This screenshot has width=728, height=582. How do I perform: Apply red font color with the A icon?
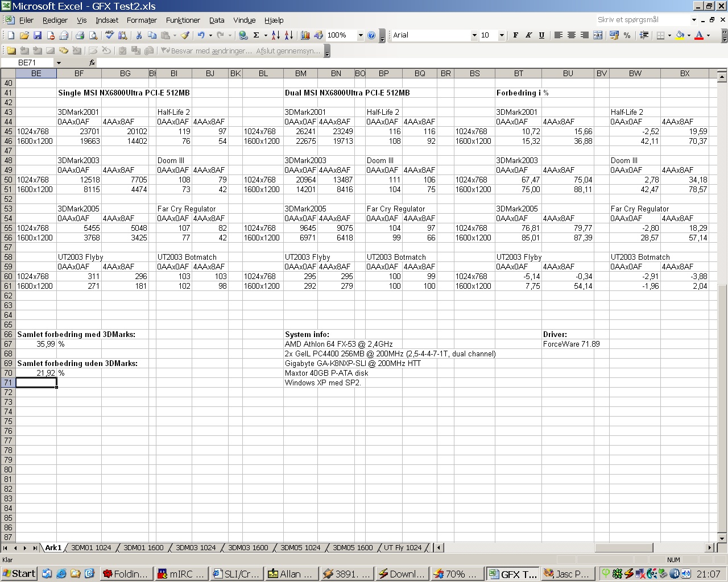pyautogui.click(x=699, y=35)
